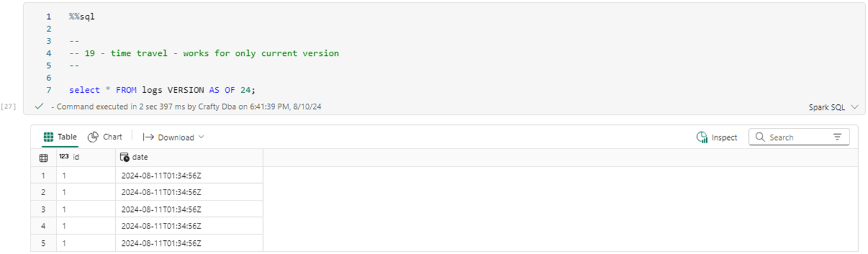Click the Inspect chart icon
The height and width of the screenshot is (254, 868).
click(x=702, y=137)
